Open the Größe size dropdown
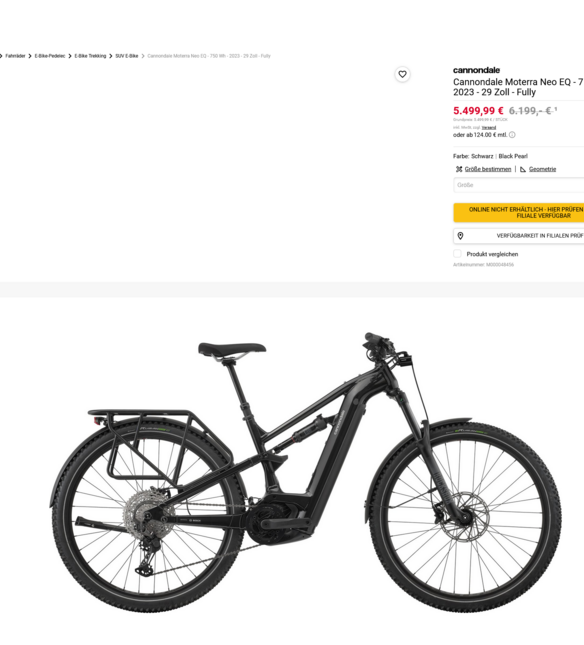This screenshot has height=645, width=584. (519, 185)
